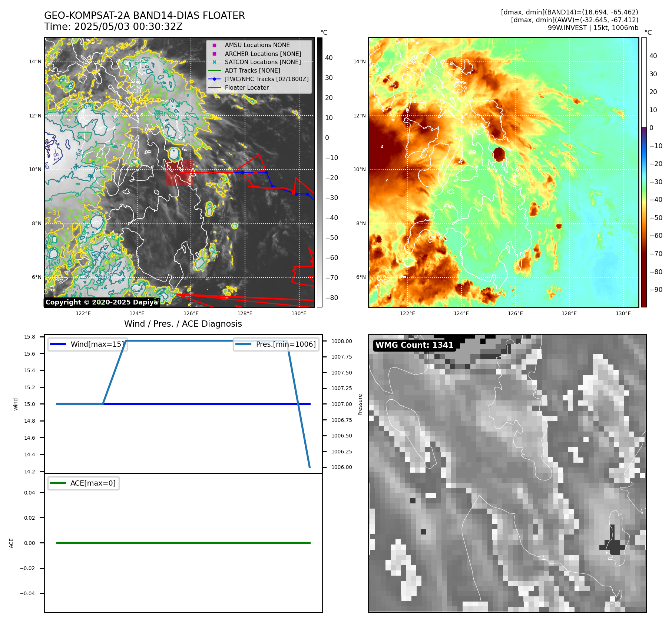Click the 'Copyright © 2020-2025 Dapiya' label
Image resolution: width=672 pixels, height=626 pixels.
click(102, 302)
